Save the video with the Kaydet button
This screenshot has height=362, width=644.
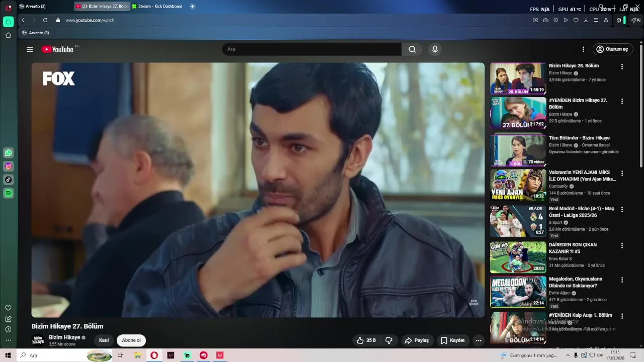pos(452,340)
